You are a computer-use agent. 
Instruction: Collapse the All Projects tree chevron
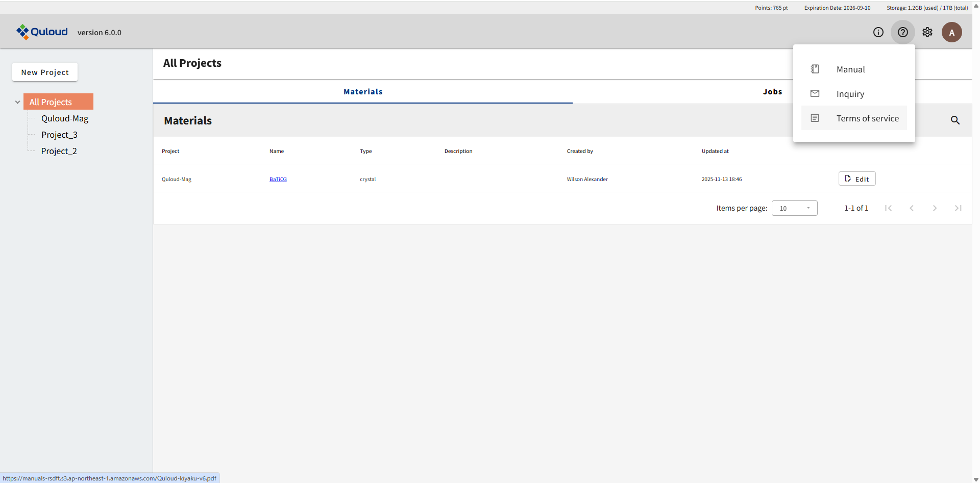pos(17,102)
